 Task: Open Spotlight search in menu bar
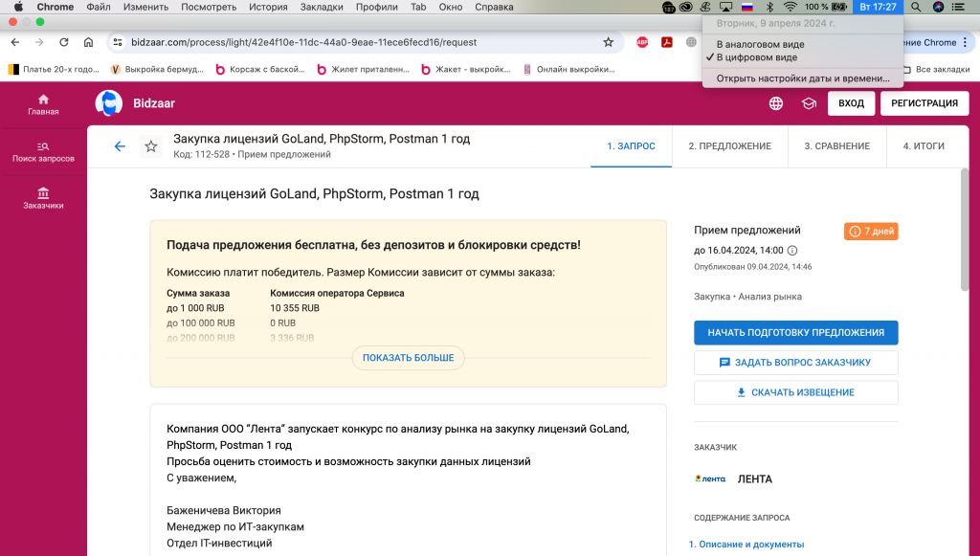(x=916, y=7)
